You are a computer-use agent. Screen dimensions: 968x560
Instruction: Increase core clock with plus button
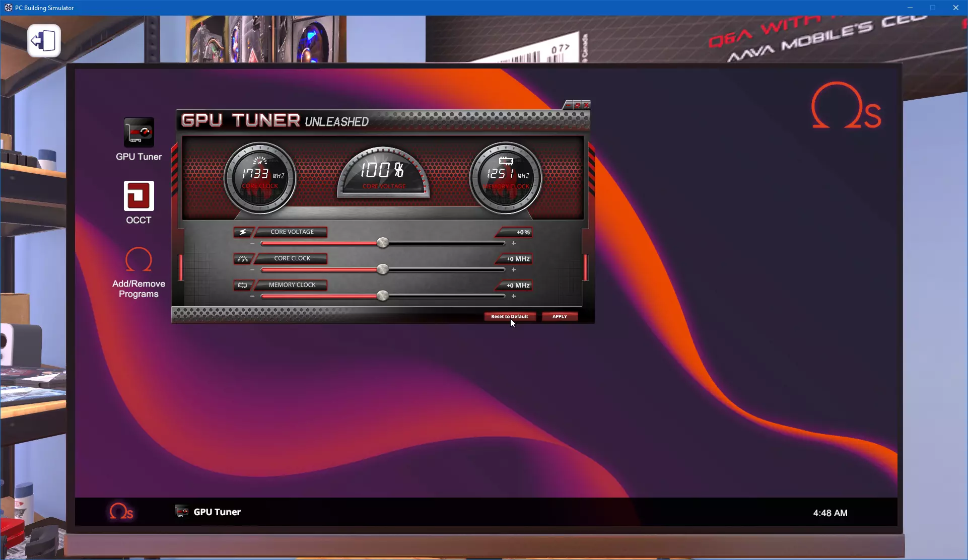(x=514, y=270)
